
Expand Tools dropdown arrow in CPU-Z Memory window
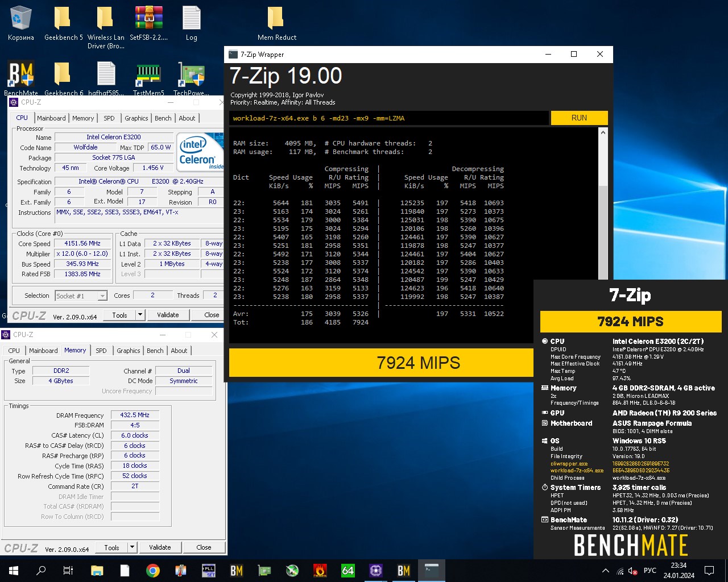coord(132,547)
